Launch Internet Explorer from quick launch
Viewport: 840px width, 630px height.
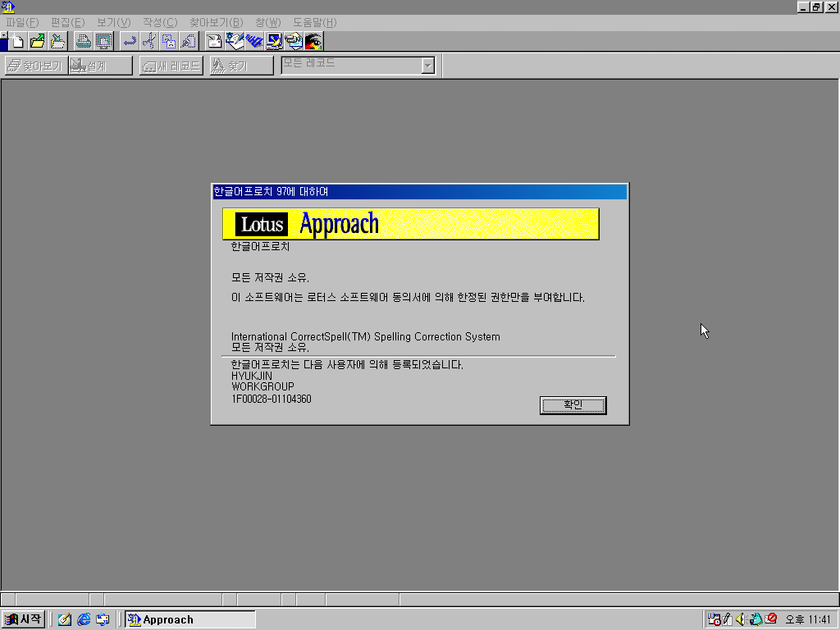click(84, 619)
